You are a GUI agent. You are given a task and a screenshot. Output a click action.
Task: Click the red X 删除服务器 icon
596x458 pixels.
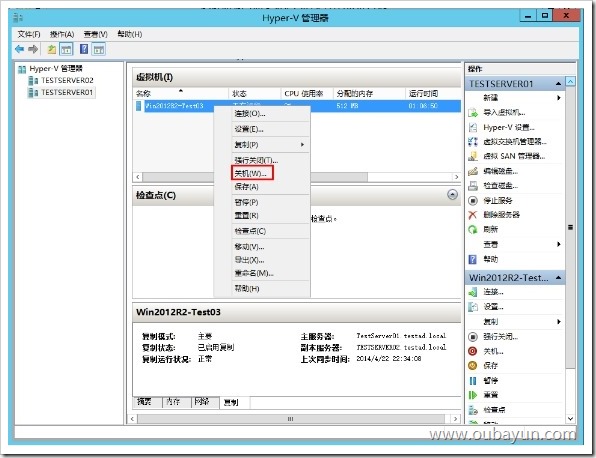click(473, 215)
